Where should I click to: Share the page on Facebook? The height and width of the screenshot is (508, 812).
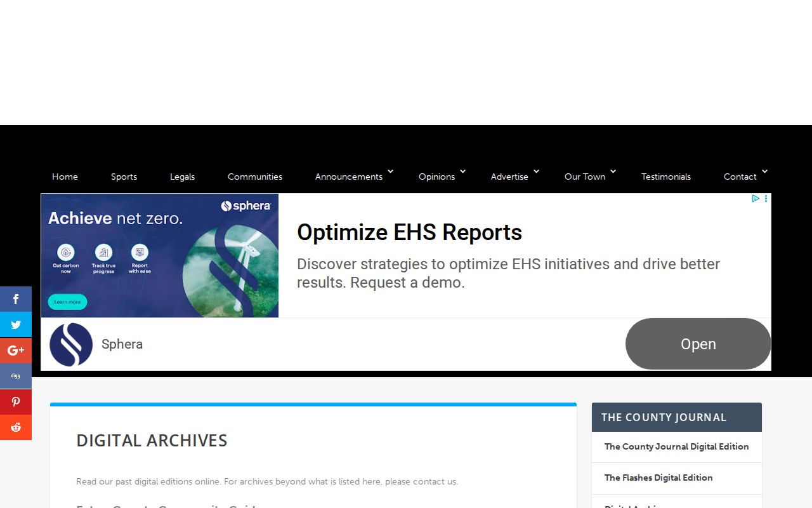pyautogui.click(x=16, y=299)
